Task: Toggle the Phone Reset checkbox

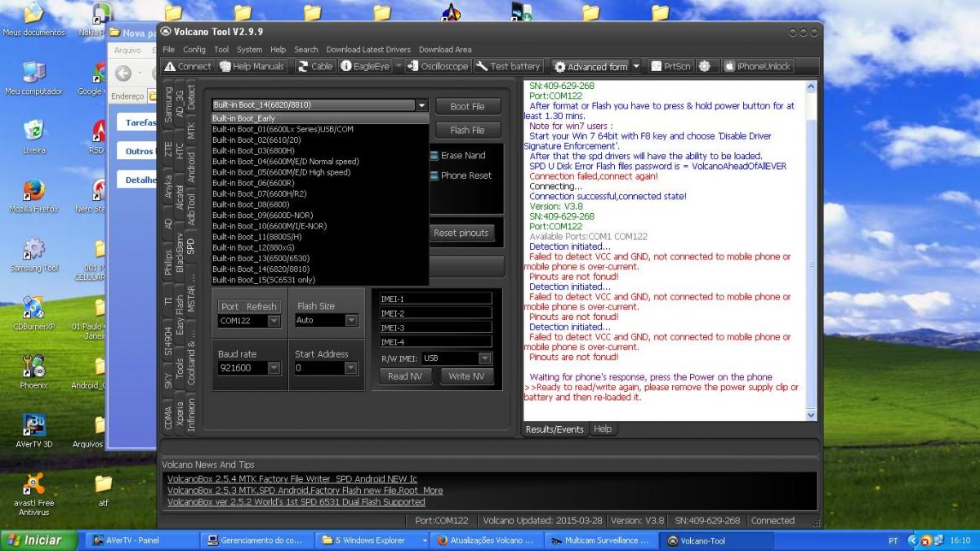Action: point(434,176)
